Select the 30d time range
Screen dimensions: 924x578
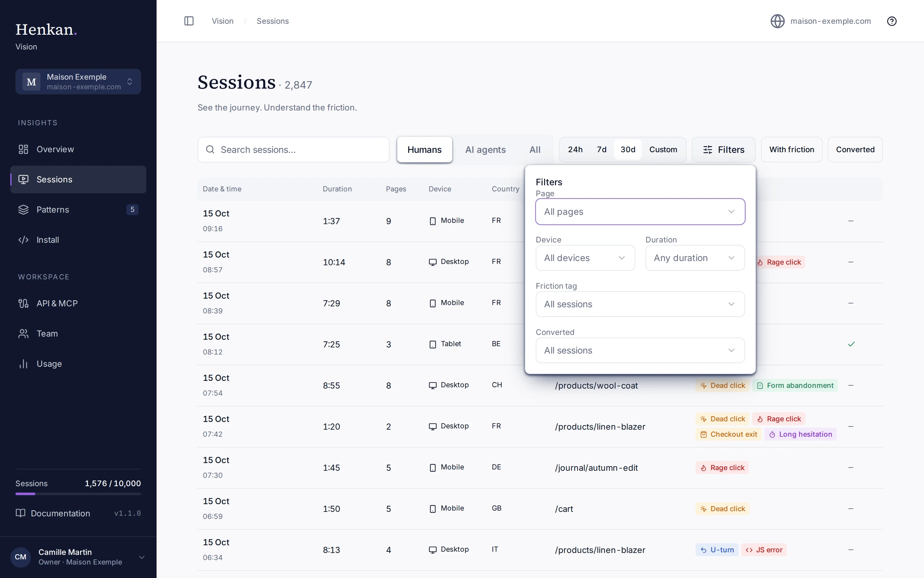coord(628,149)
